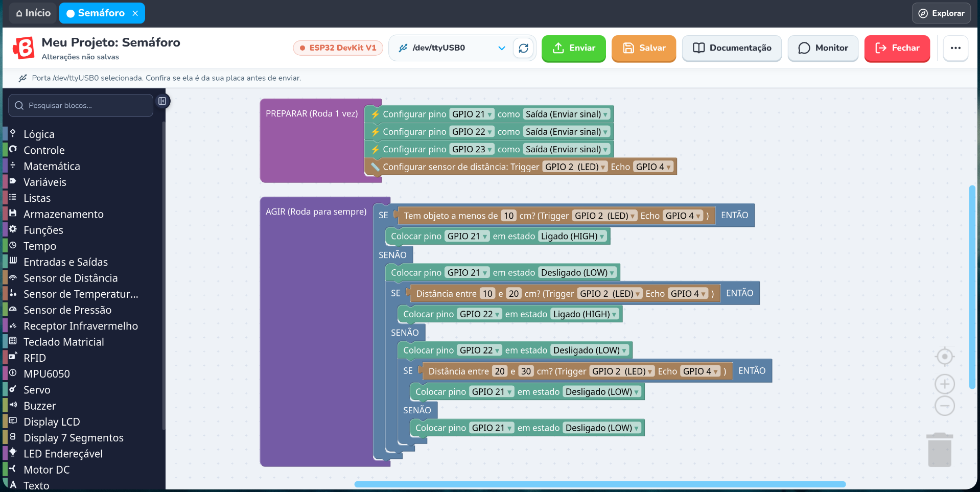Open Trigger GPIO 2 dropdown in 'Distância entre 20 e 30' block
This screenshot has height=492, width=980.
point(622,371)
